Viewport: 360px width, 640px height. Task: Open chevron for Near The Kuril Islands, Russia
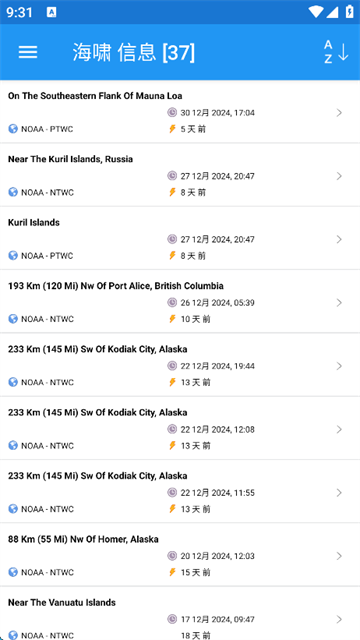tap(339, 176)
